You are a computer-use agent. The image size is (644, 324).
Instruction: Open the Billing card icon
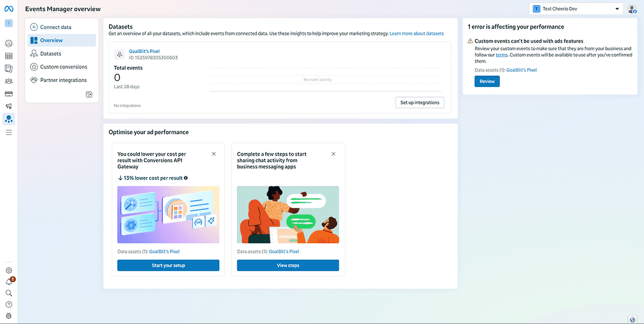point(9,93)
